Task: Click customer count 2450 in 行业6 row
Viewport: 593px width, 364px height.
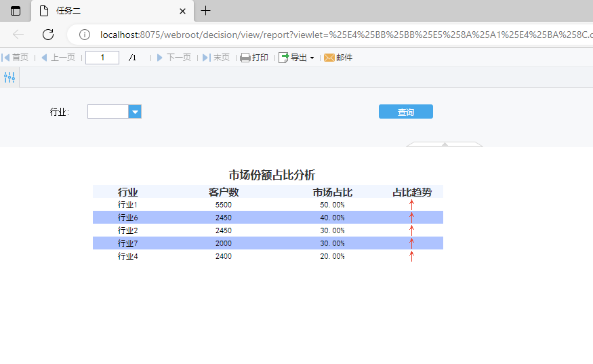Action: [x=224, y=218]
